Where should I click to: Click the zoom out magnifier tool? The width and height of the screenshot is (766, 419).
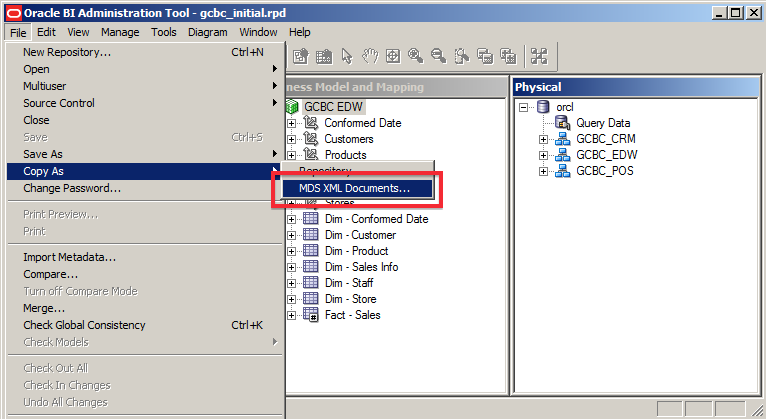point(439,56)
